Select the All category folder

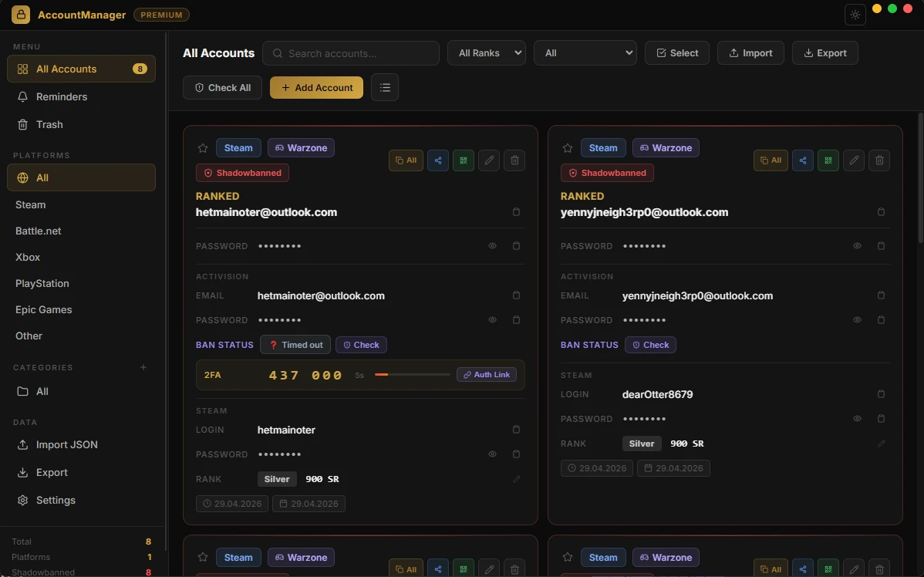point(81,391)
